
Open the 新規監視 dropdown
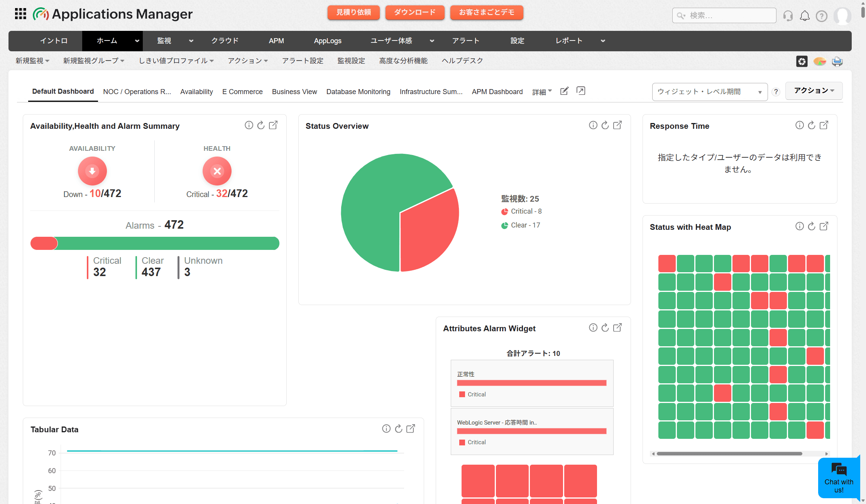coord(32,61)
